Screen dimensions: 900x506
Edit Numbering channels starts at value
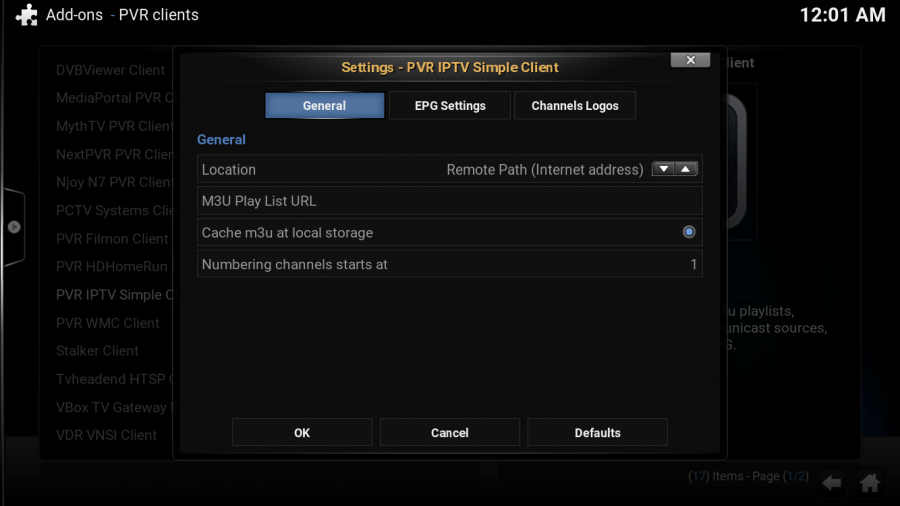449,264
